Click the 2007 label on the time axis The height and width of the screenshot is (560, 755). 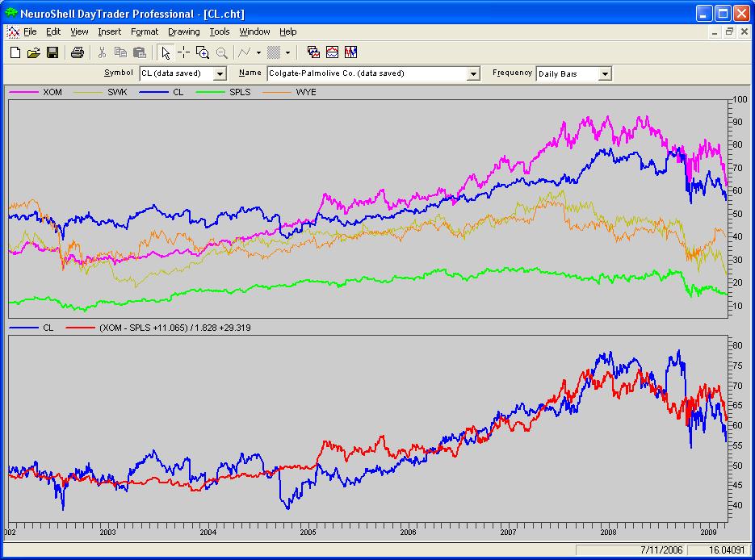[508, 532]
